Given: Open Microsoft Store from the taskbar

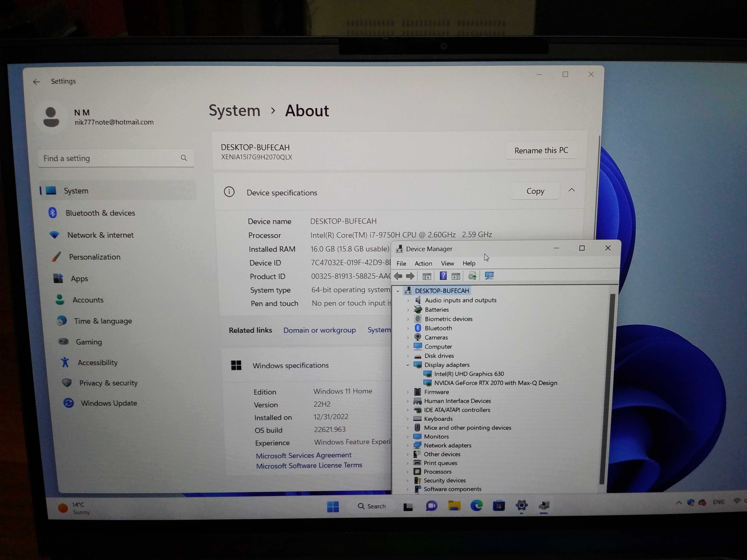Looking at the screenshot, I should (x=499, y=506).
